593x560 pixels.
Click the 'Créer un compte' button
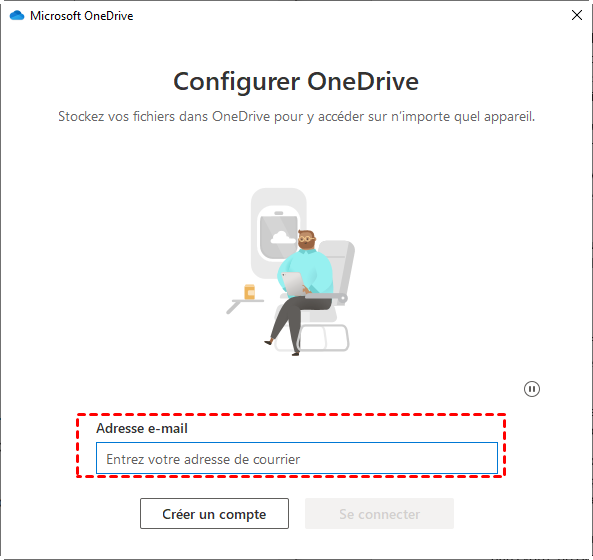[214, 513]
